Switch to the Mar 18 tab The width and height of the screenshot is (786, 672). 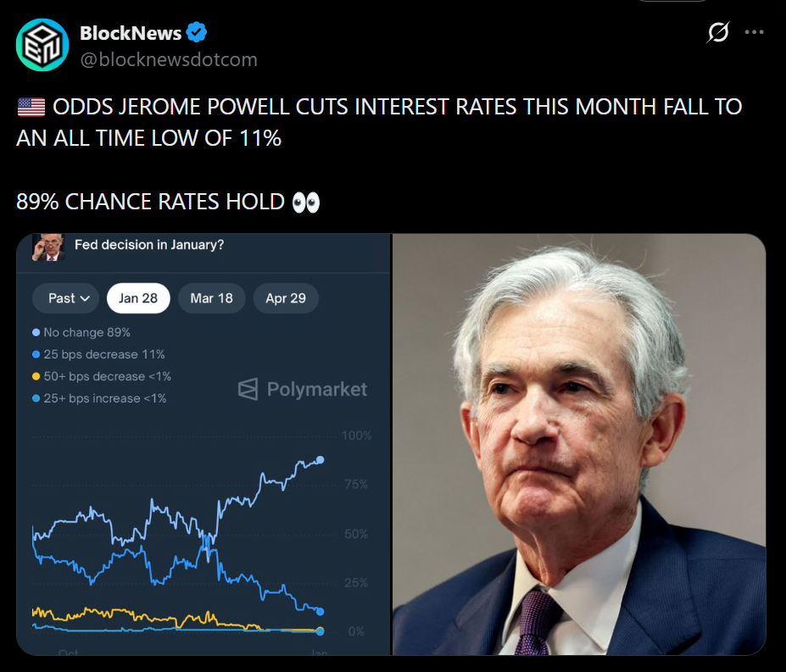211,298
